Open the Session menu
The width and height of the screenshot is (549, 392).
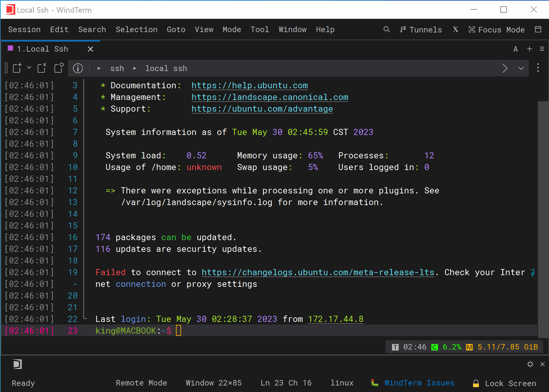pyautogui.click(x=24, y=30)
